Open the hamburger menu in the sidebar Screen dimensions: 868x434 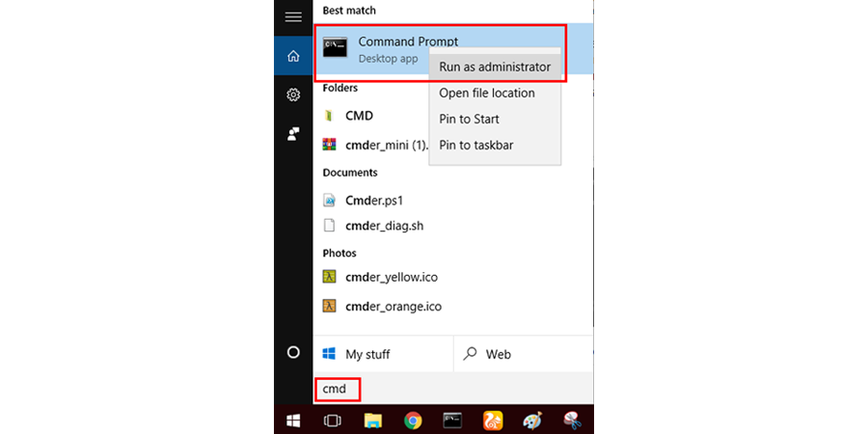pos(293,17)
